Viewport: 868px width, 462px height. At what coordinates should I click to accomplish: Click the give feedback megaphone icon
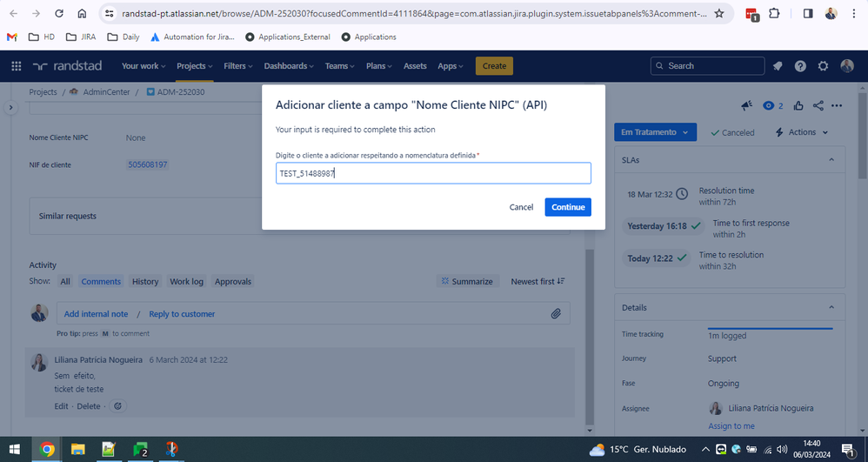pos(747,105)
